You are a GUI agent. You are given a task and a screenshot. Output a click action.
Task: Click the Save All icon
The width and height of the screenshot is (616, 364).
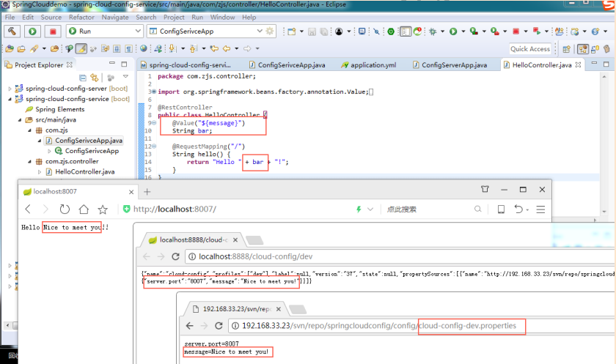coord(324,31)
